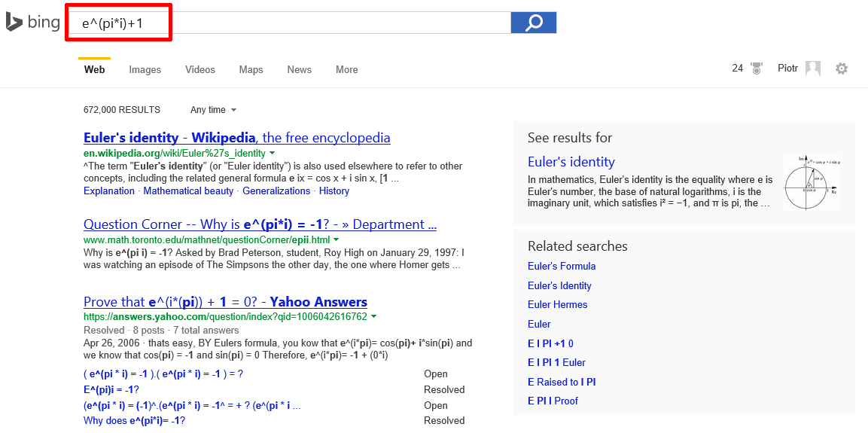Open Euler's identity sidebar heading link

click(571, 162)
